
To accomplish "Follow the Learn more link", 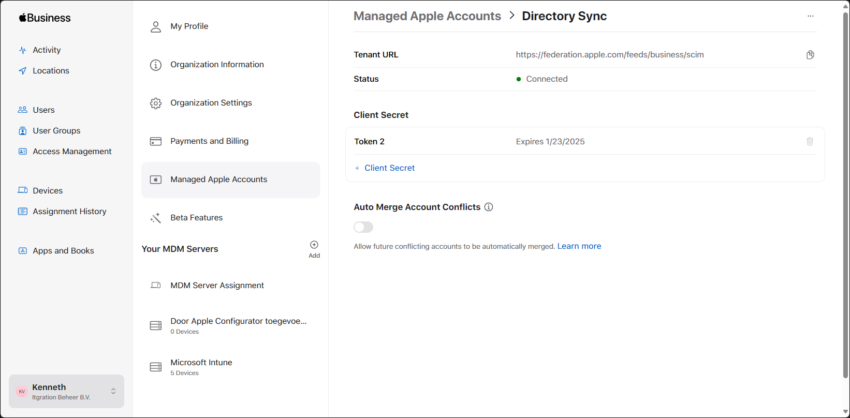I will (579, 246).
